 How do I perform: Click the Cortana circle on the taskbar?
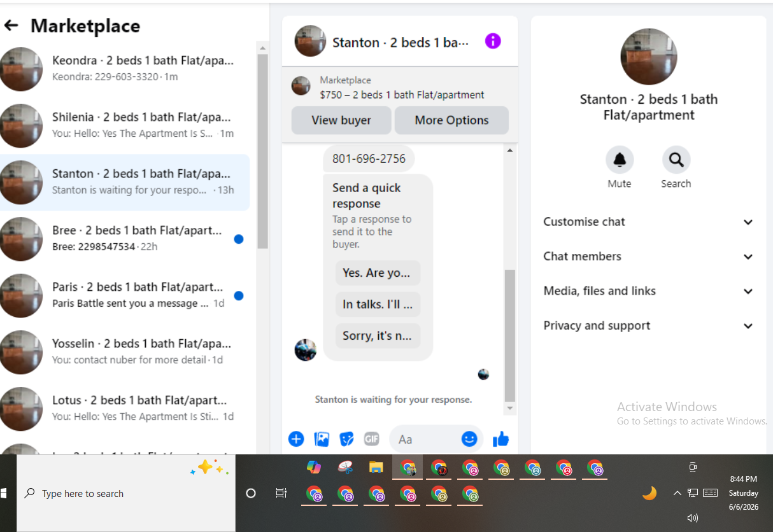pyautogui.click(x=251, y=493)
